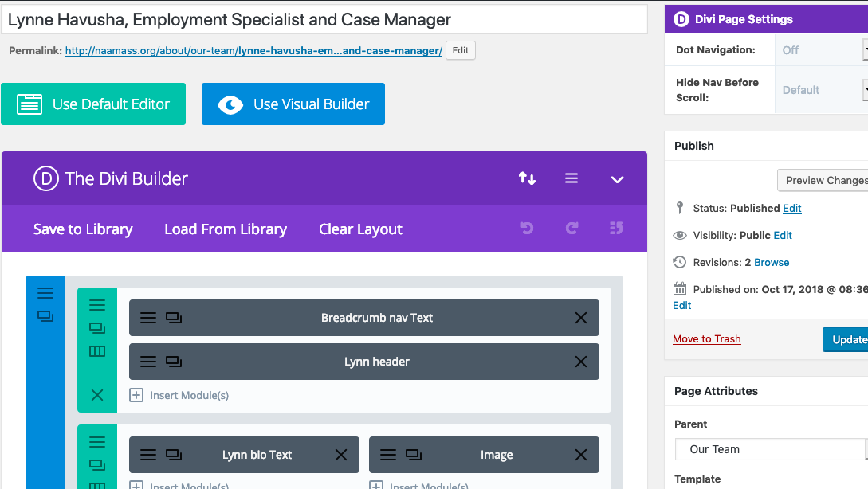Remove the Image module
The width and height of the screenshot is (868, 489).
pos(581,455)
